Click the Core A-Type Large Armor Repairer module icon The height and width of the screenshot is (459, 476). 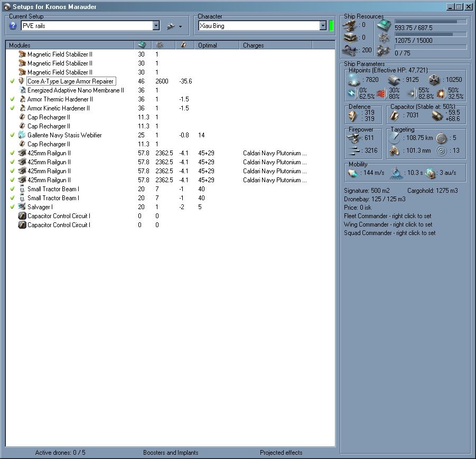click(x=22, y=81)
